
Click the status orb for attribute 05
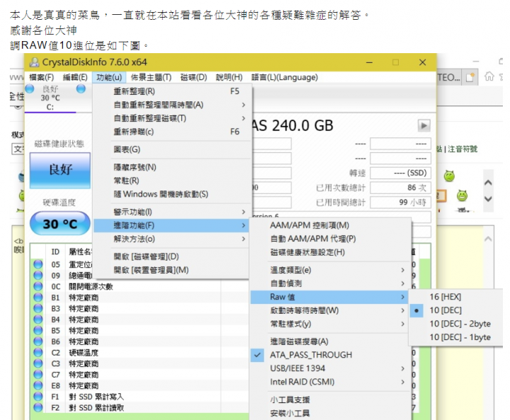click(38, 264)
